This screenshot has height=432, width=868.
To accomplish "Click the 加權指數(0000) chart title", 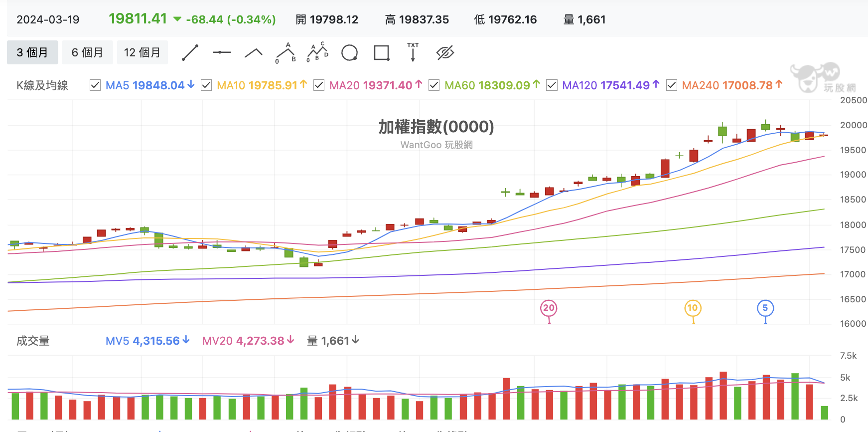I will 436,127.
